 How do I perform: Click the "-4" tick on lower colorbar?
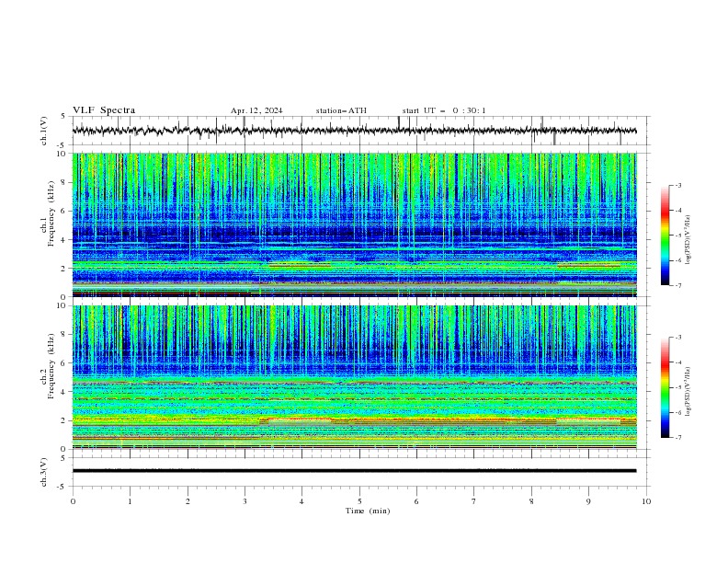(678, 362)
